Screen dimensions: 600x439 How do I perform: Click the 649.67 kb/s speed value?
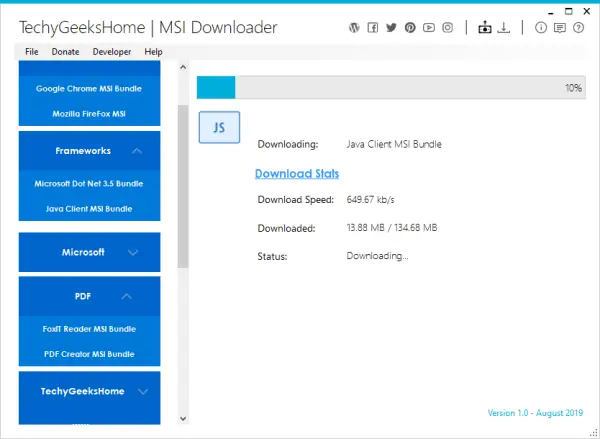[x=370, y=200]
